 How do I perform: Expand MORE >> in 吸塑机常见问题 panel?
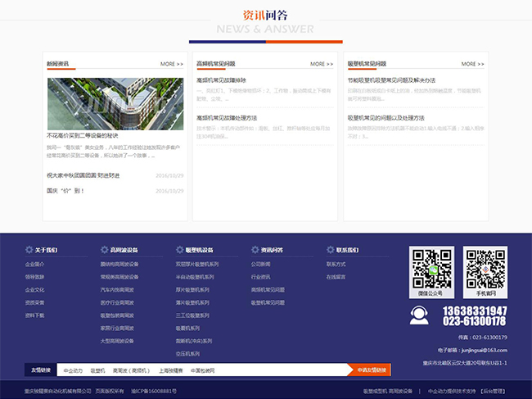[x=472, y=63]
